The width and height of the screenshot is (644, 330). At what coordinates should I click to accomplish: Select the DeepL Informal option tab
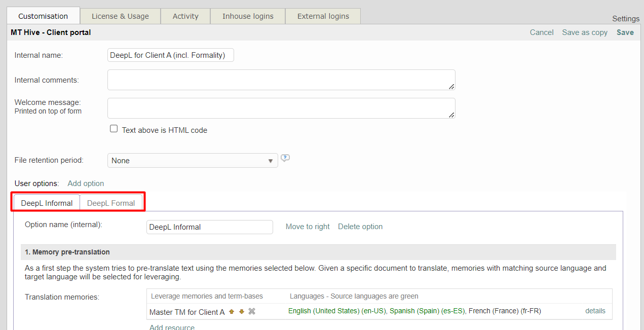pos(47,203)
